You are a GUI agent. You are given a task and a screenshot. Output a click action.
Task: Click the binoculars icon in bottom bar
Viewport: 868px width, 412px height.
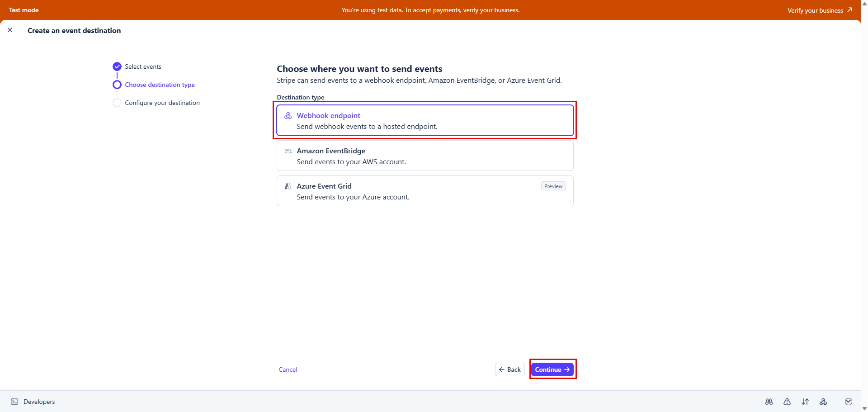[769, 402]
